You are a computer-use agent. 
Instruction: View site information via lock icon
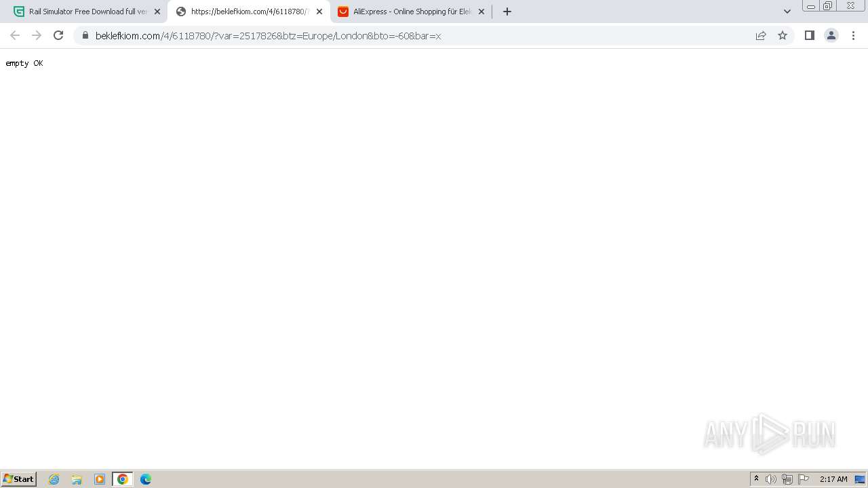click(85, 35)
